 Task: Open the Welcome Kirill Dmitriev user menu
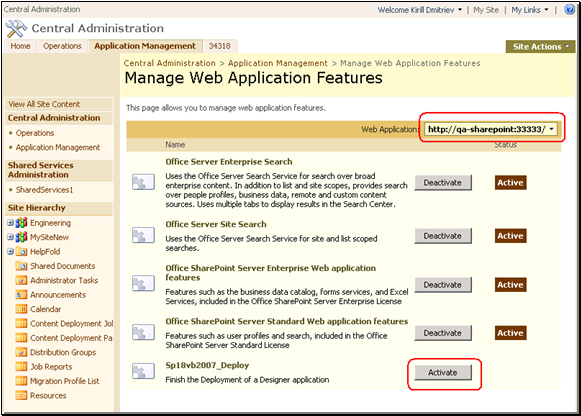pyautogui.click(x=420, y=10)
